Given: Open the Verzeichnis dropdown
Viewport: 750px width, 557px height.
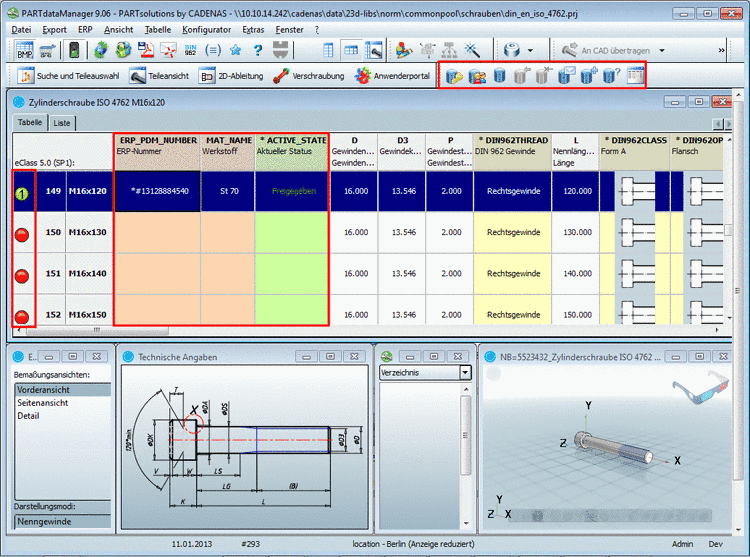Looking at the screenshot, I should coord(465,372).
